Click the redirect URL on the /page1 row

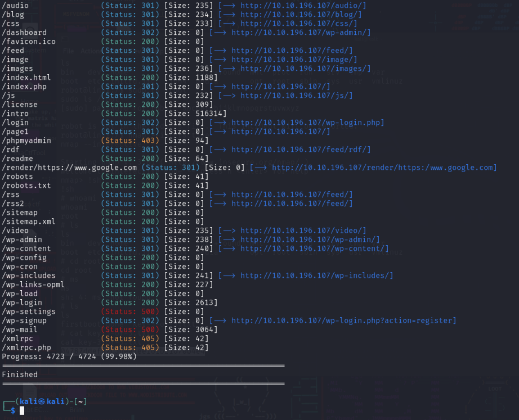(279, 132)
